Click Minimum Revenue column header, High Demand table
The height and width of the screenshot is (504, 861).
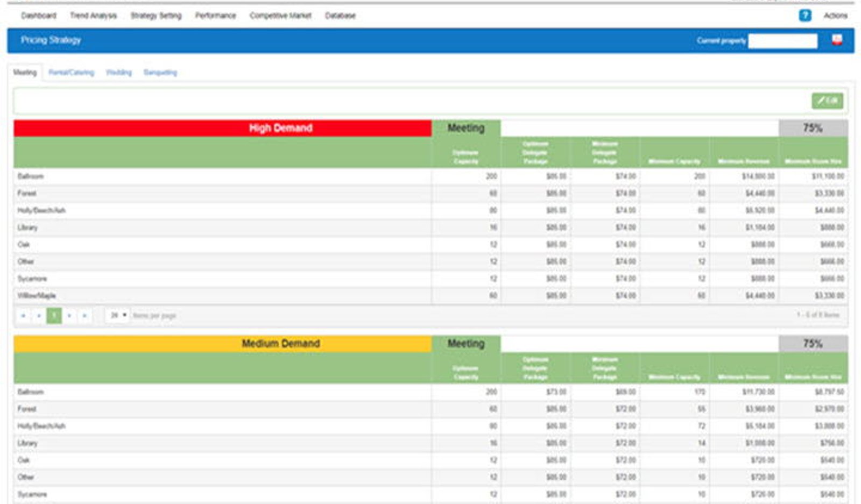[744, 153]
